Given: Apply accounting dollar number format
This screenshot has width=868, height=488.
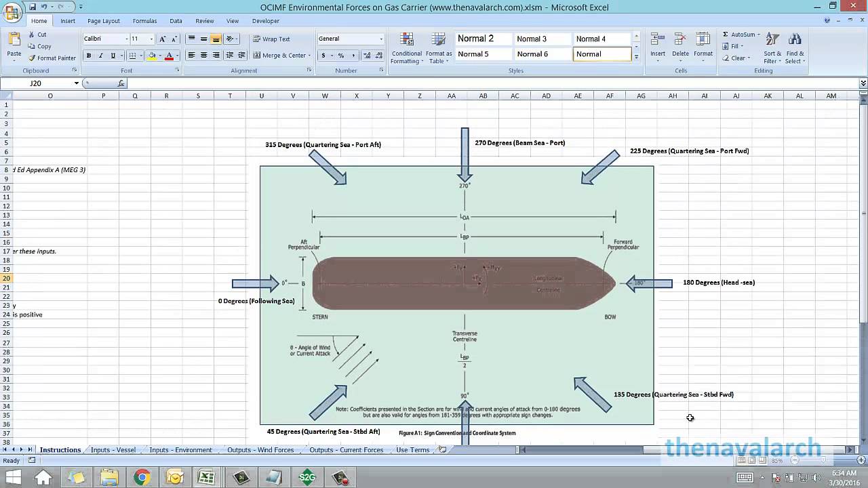Looking at the screenshot, I should tap(323, 56).
